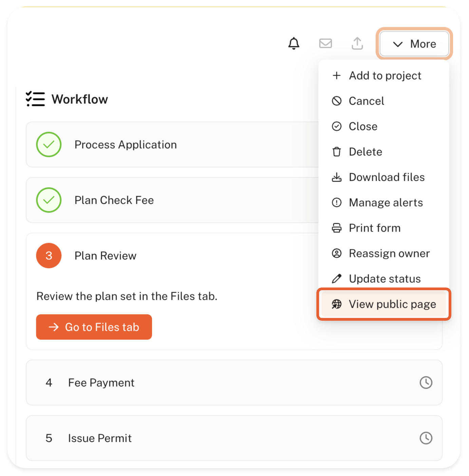Select Add to project menu item
469x476 pixels.
(x=385, y=76)
